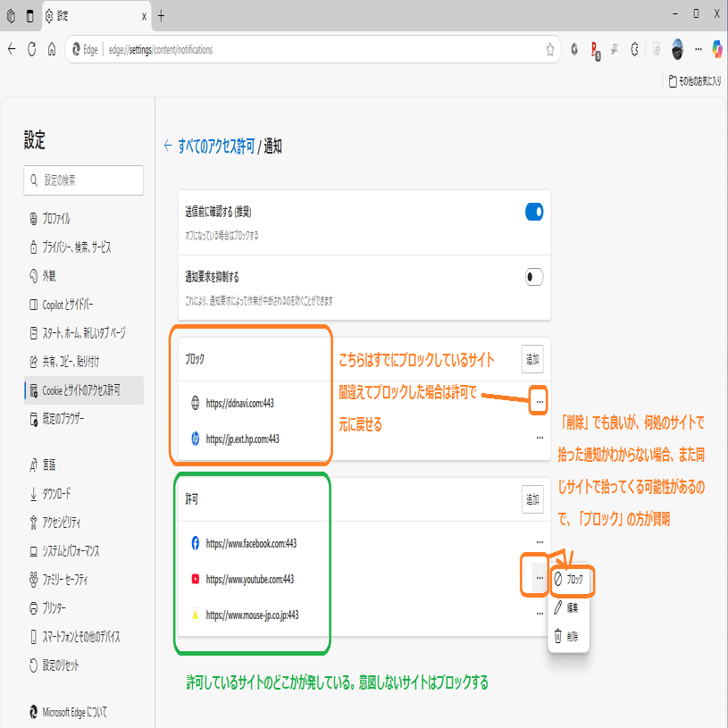Open the tab actions menu icon
Viewport: 728px width, 728px height.
tap(30, 16)
